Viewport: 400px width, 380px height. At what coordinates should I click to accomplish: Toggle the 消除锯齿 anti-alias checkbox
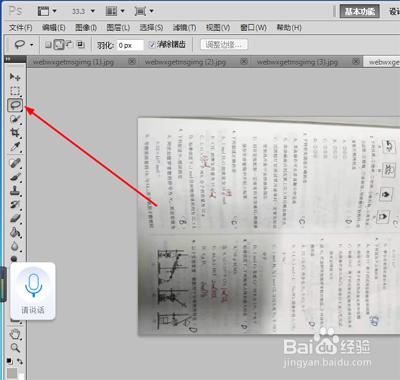click(x=152, y=45)
